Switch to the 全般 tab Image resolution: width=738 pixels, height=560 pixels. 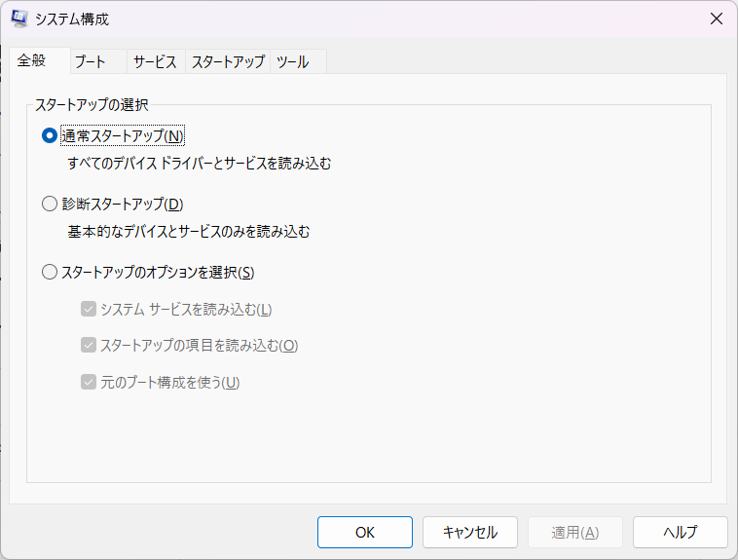(31, 61)
